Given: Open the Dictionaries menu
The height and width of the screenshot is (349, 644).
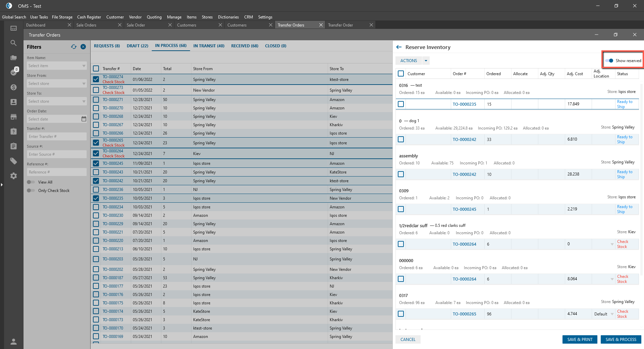Looking at the screenshot, I should [228, 17].
